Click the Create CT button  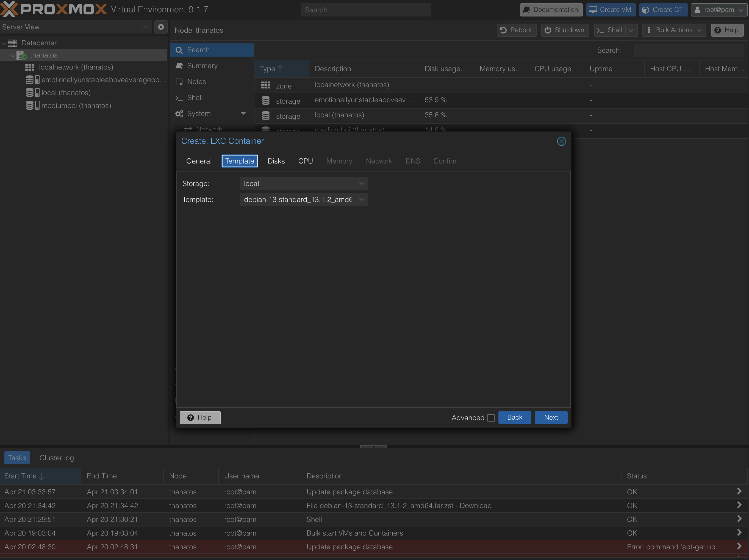pos(663,10)
